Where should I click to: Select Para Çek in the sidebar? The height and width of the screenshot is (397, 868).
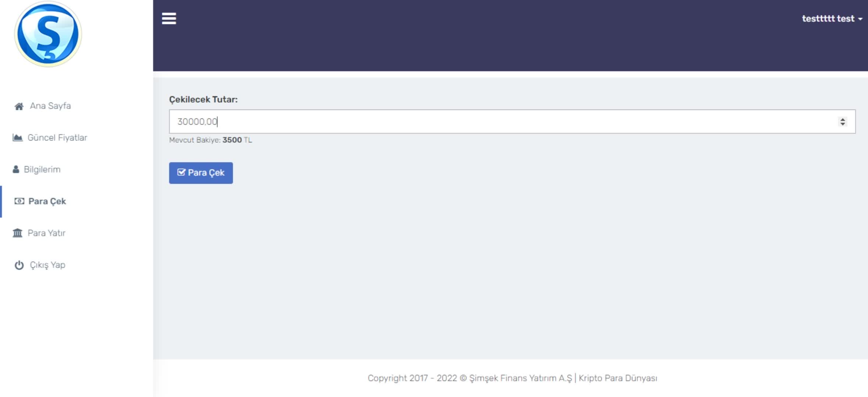(x=47, y=201)
